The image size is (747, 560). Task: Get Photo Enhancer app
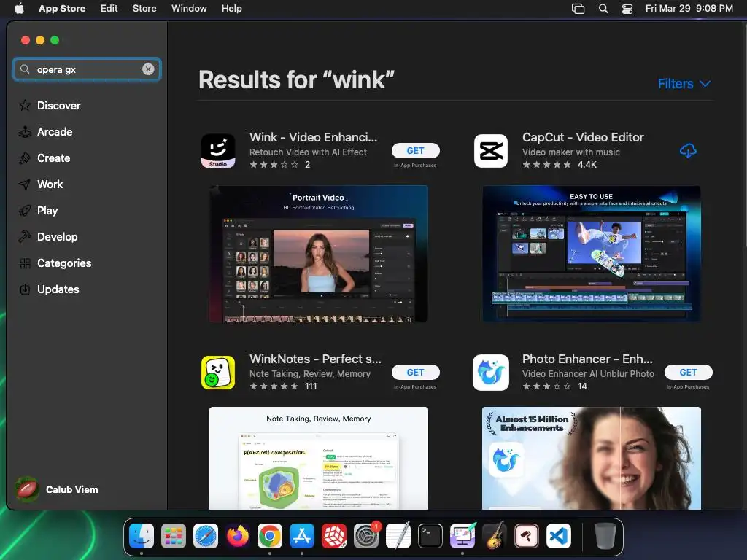coord(688,373)
